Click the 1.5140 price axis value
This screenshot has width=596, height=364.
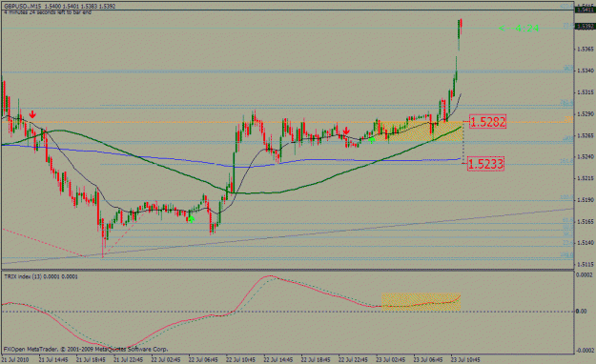(585, 242)
